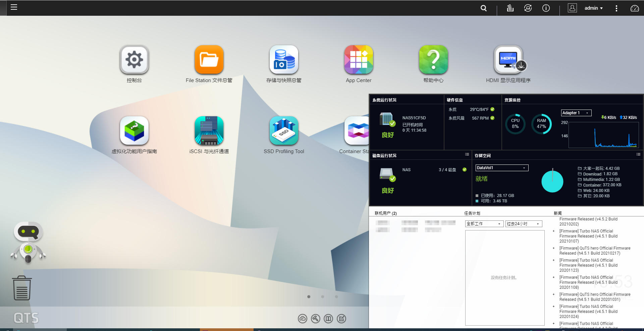This screenshot has width=644, height=331.
Task: Open 控制台 control panel app
Action: [134, 60]
